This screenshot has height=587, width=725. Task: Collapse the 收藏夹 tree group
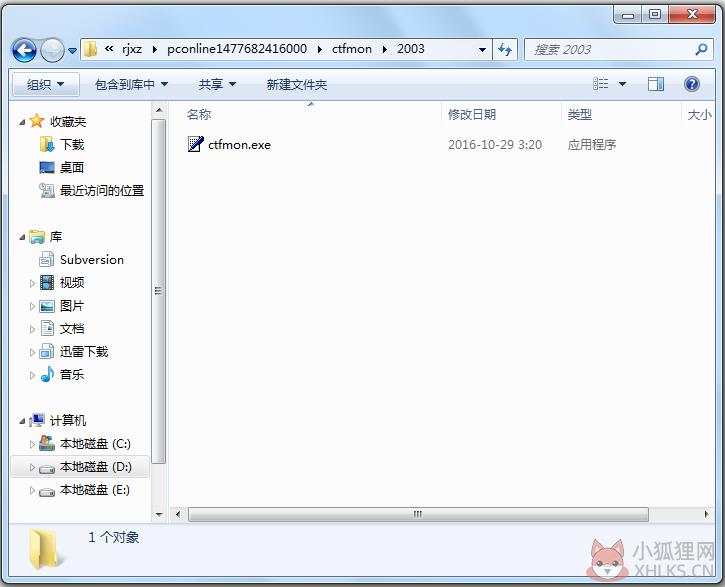[x=22, y=122]
